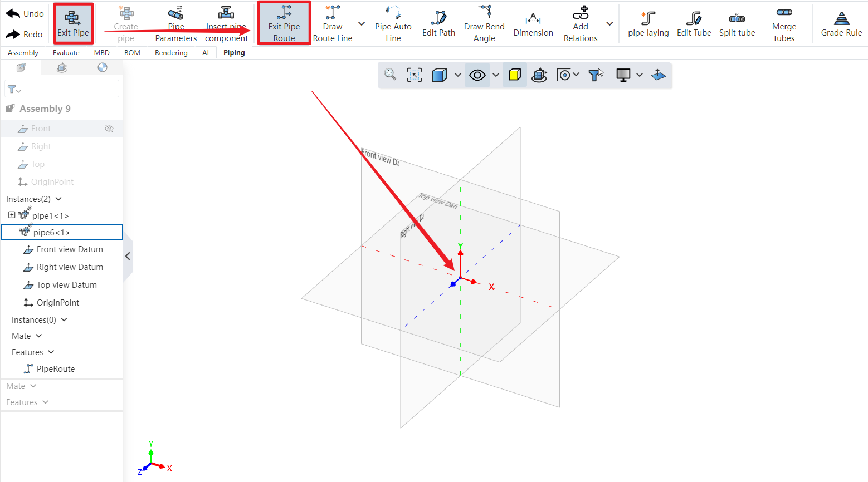Collapse the Instances(2) section

pos(58,199)
